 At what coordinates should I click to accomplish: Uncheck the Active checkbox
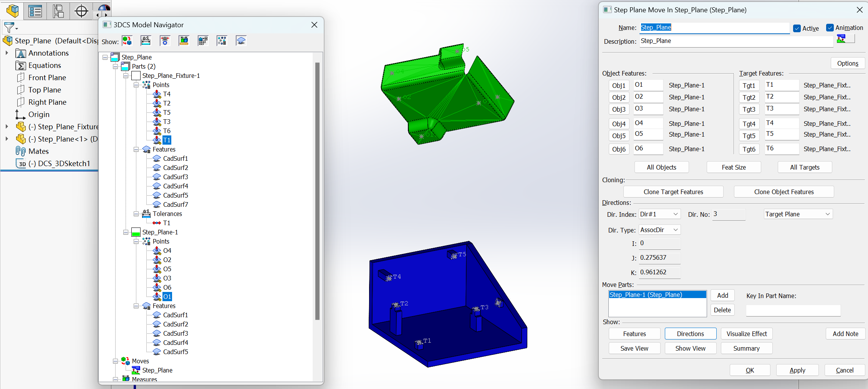click(797, 28)
